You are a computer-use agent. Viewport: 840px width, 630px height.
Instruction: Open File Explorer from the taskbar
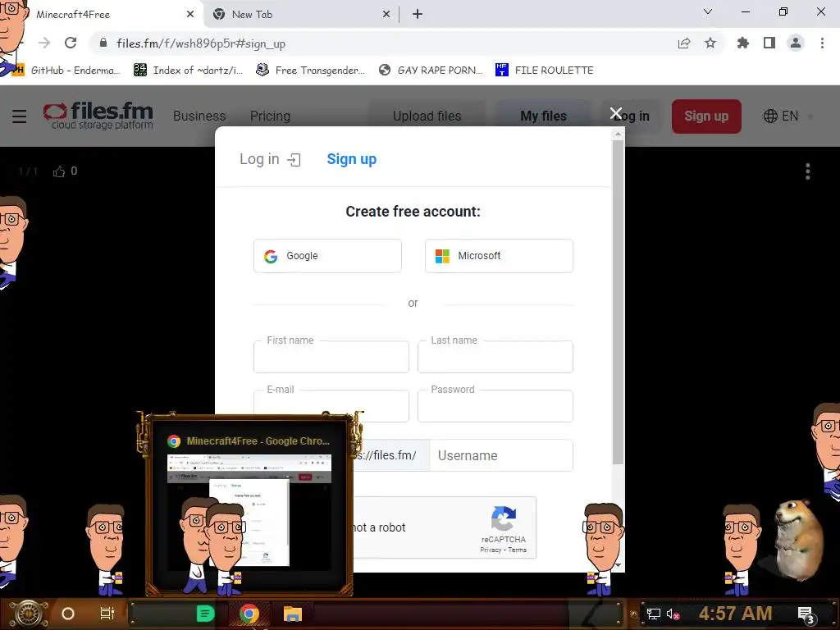[x=293, y=614]
